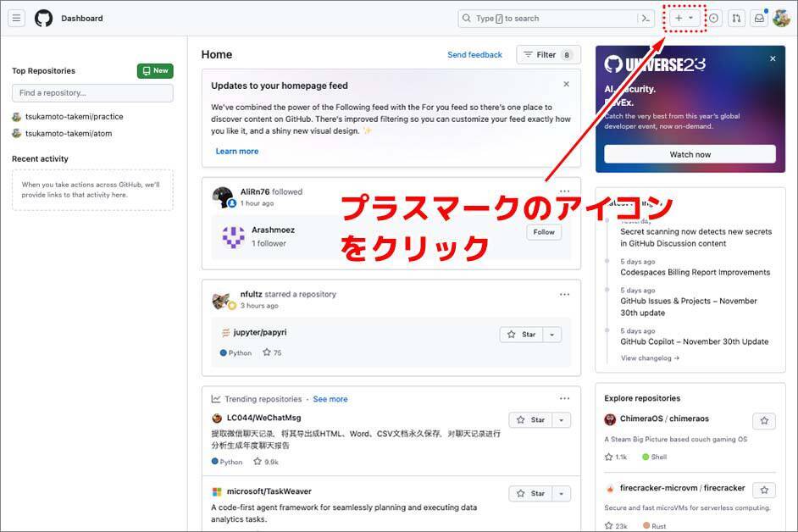Open Codespaces Billing Report Improvements changelog
This screenshot has height=532, width=798.
[695, 273]
